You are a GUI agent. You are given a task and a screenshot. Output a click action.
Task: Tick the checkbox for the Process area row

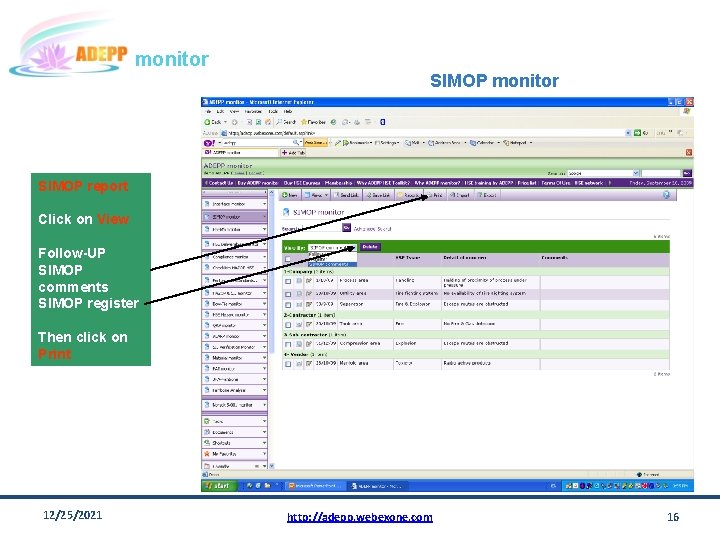[288, 281]
